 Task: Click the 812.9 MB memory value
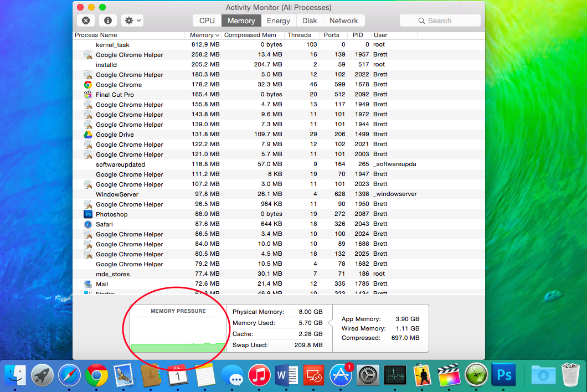pyautogui.click(x=205, y=44)
